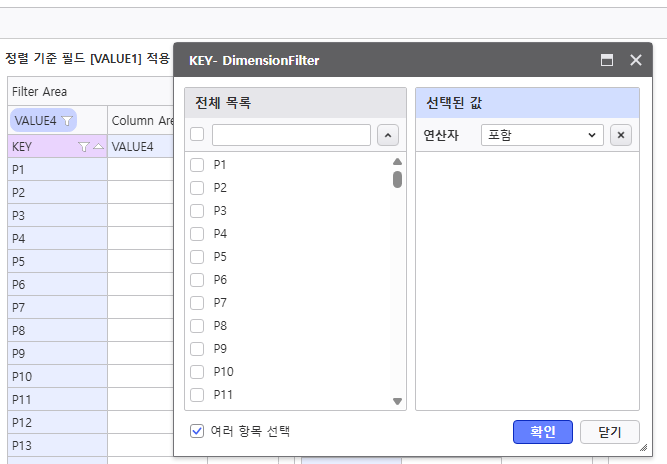The image size is (667, 464).
Task: Click the filter icon in KEY header
Action: 84,147
